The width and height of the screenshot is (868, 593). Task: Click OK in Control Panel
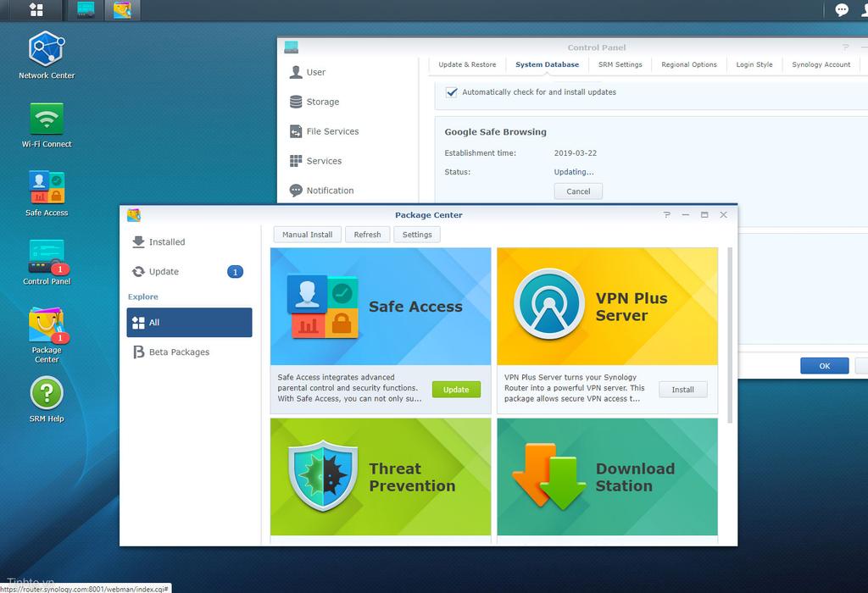click(x=824, y=366)
